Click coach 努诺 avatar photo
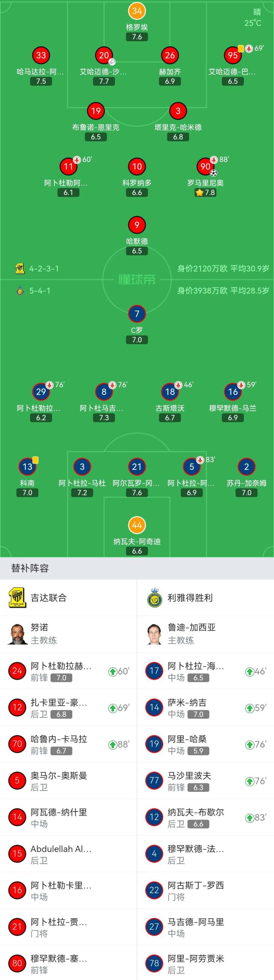 tap(17, 634)
